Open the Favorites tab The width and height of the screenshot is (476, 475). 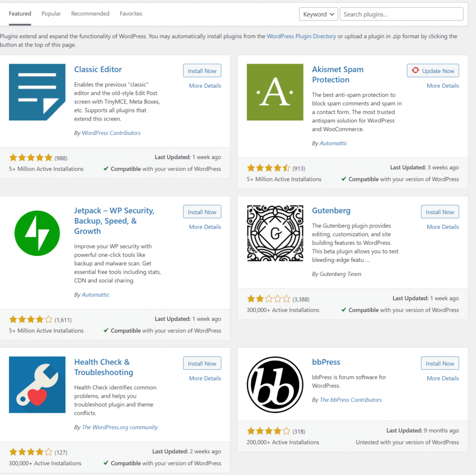(131, 13)
